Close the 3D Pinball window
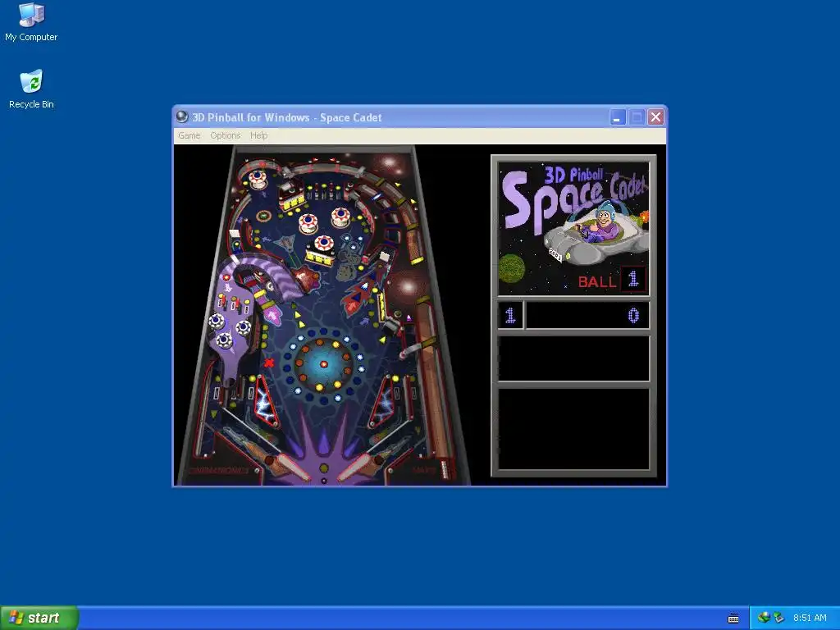The width and height of the screenshot is (840, 630). (x=655, y=116)
